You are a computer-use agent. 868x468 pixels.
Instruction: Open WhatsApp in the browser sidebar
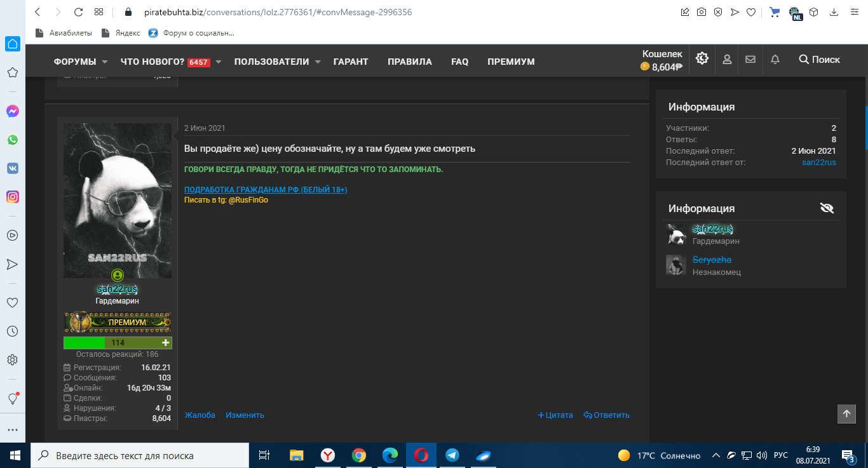(x=12, y=140)
